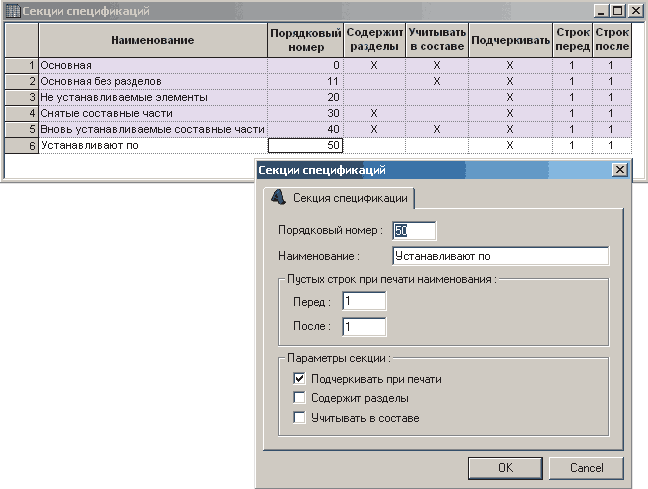Click the Учитывать в составе column header

pos(437,40)
